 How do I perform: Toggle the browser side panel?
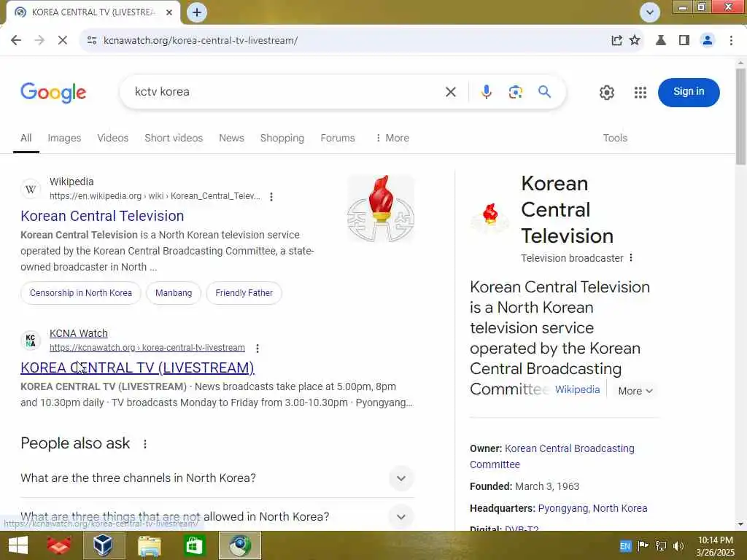pyautogui.click(x=684, y=41)
